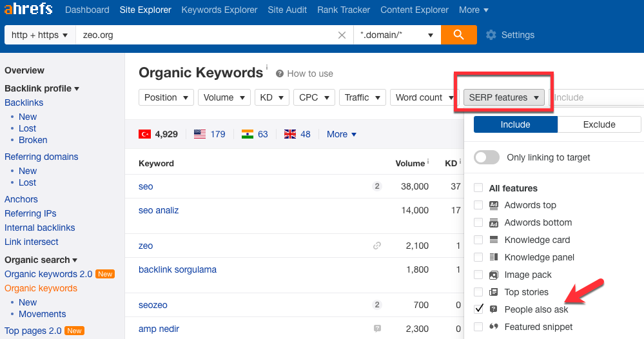Click the orange search magnifier button
The width and height of the screenshot is (644, 339).
[459, 35]
